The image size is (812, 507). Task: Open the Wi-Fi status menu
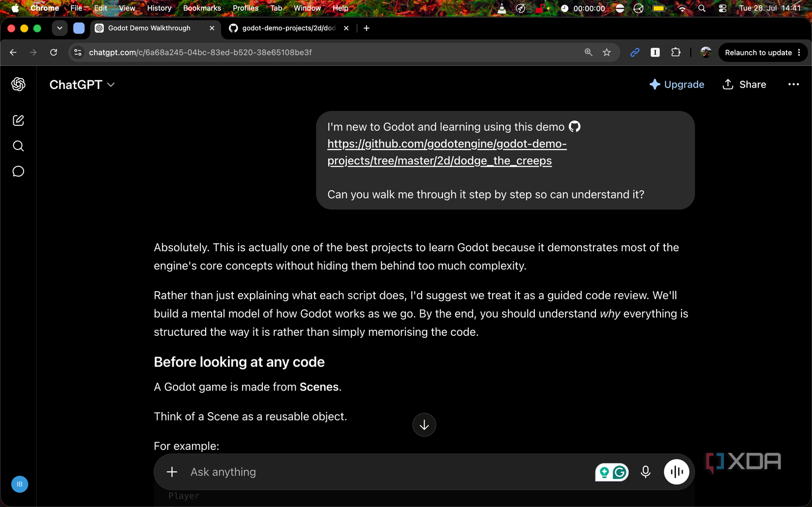(682, 8)
